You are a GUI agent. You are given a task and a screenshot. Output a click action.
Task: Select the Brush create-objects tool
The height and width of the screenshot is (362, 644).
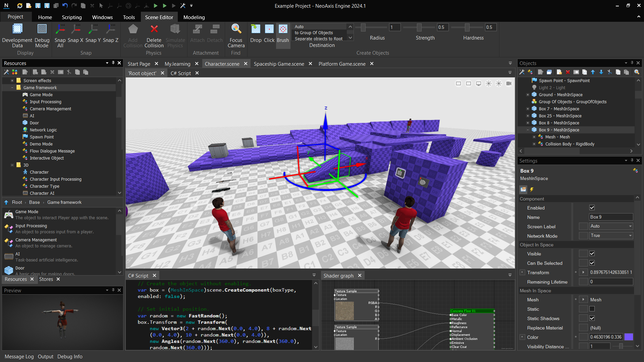pos(283,29)
